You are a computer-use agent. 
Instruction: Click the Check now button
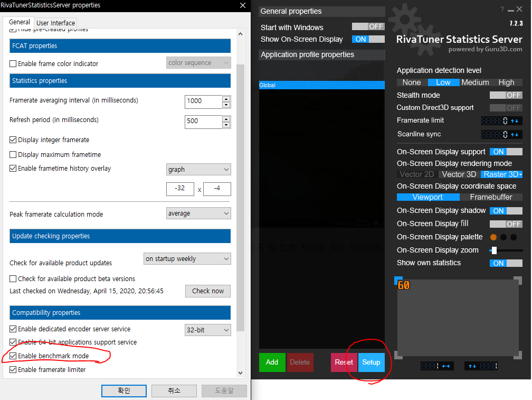[x=208, y=291]
